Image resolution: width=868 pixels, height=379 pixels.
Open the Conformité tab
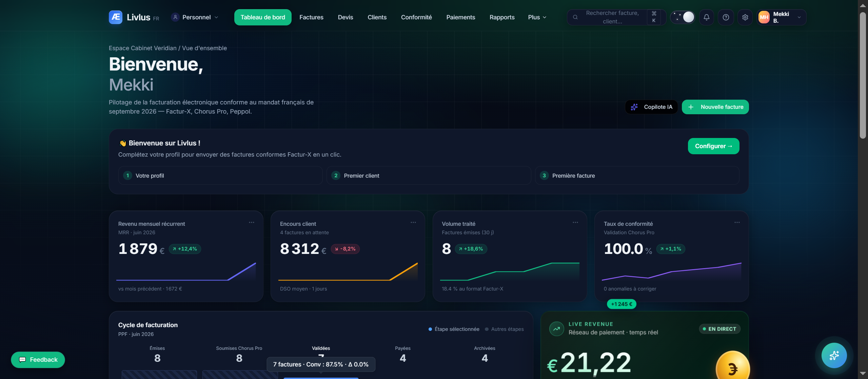[416, 17]
